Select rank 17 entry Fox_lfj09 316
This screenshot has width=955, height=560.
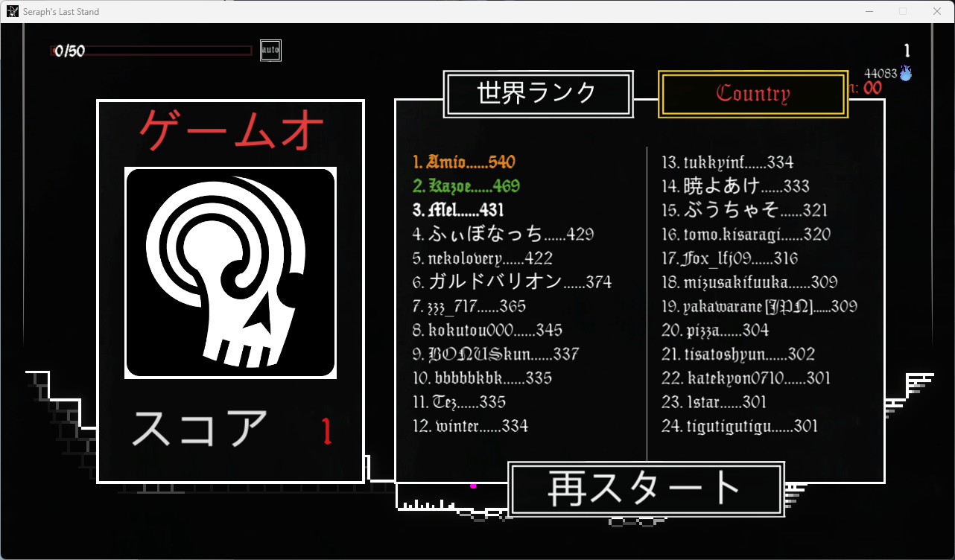[730, 258]
